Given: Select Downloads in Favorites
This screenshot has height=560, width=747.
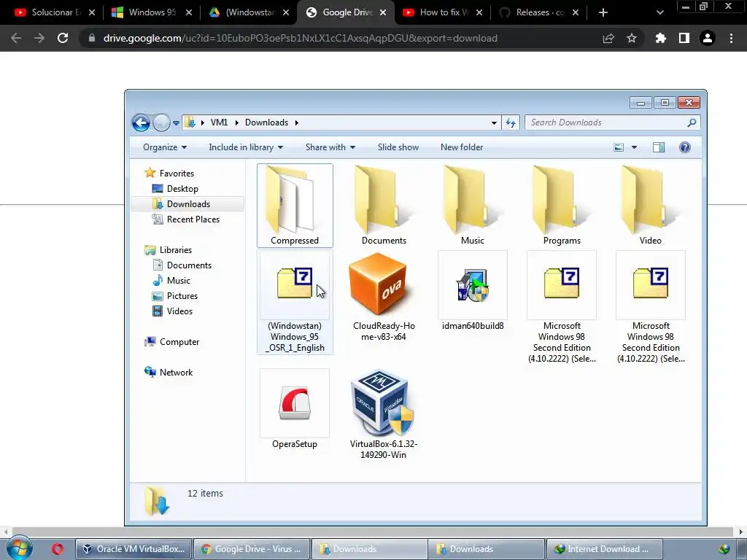Looking at the screenshot, I should point(188,204).
